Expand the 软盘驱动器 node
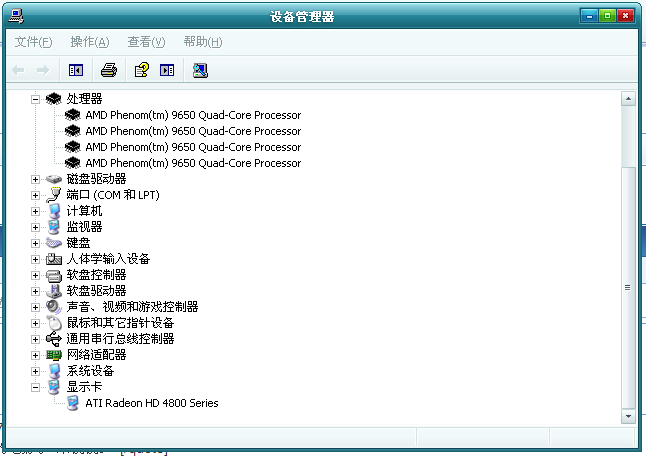This screenshot has height=457, width=646. click(35, 291)
